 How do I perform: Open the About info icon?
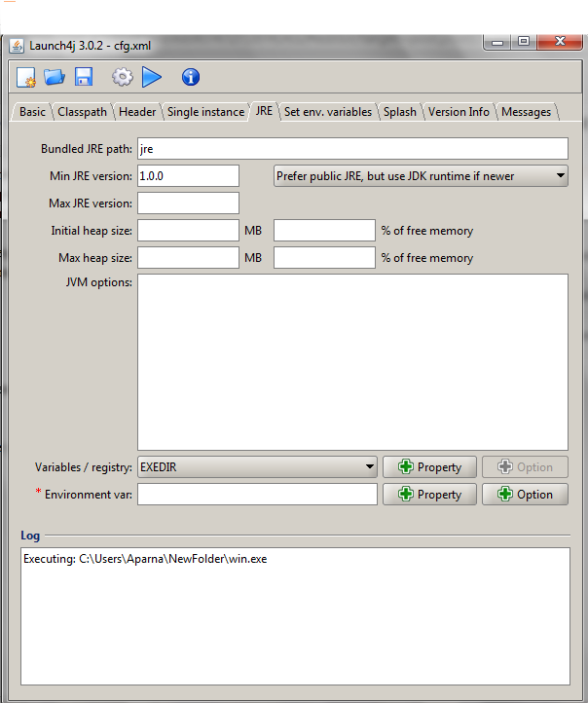click(x=191, y=77)
